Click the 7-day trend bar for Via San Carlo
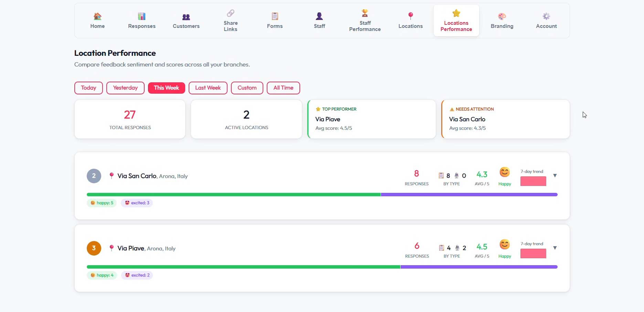 tap(533, 181)
